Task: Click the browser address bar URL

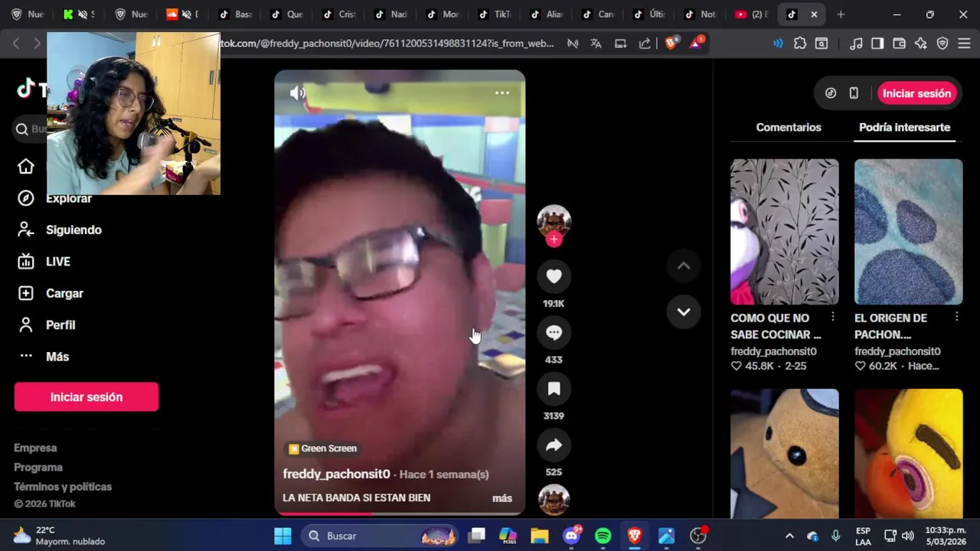Action: [387, 44]
